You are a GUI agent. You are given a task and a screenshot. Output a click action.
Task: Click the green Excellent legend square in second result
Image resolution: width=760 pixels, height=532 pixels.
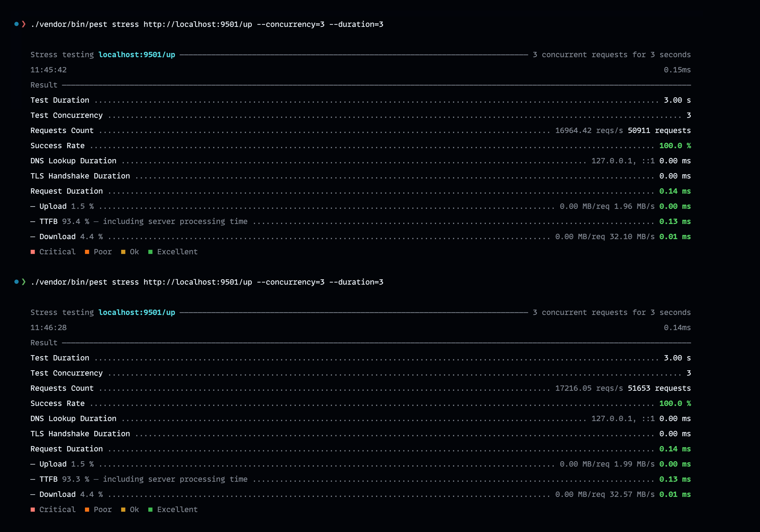coord(150,510)
